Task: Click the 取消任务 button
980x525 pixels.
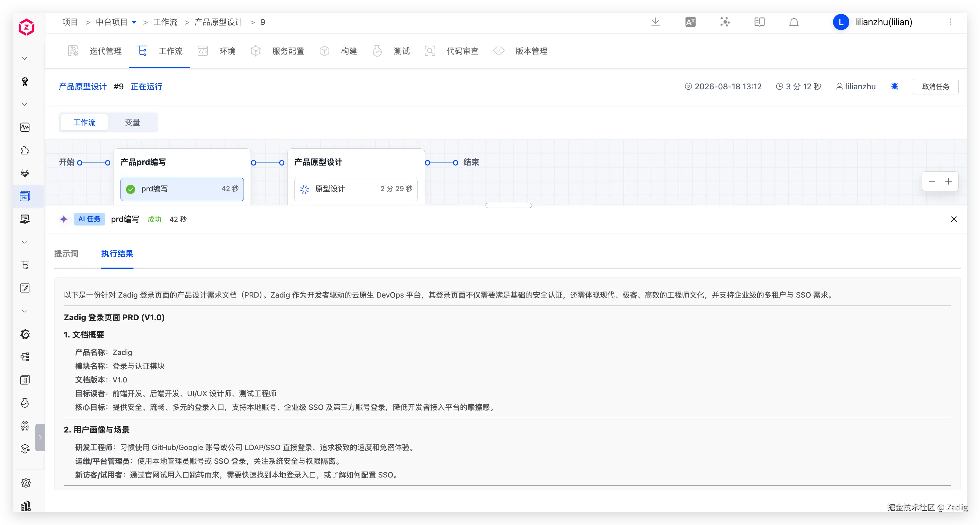Action: coord(935,86)
